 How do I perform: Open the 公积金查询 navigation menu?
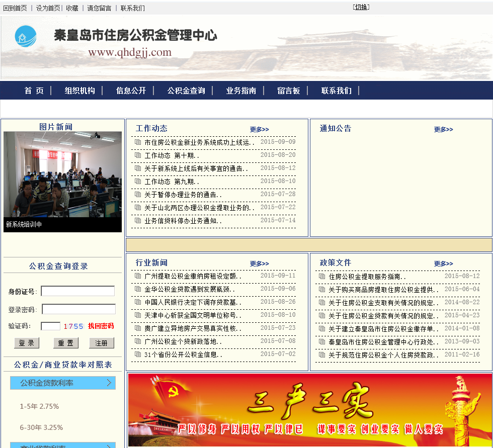(x=186, y=91)
